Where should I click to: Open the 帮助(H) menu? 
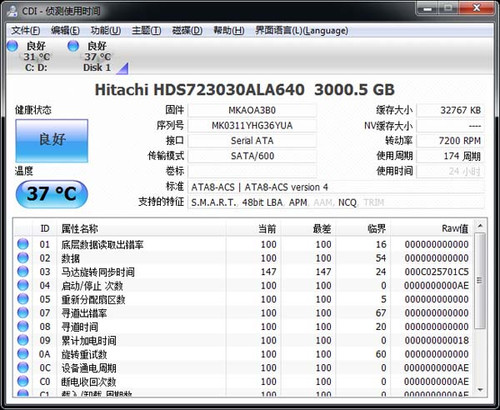pyautogui.click(x=229, y=31)
